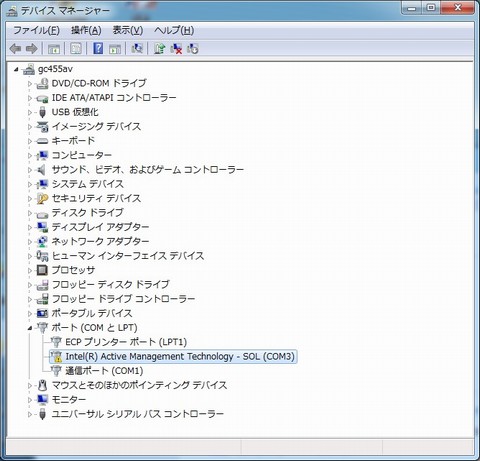
Task: Collapse the ポート (COM と LPT) node
Action: click(30, 328)
